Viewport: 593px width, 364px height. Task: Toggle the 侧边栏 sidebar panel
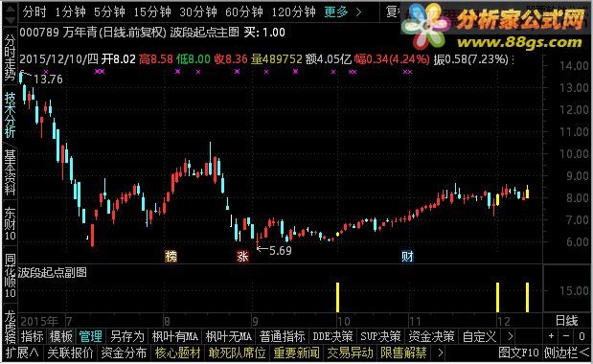[566, 353]
